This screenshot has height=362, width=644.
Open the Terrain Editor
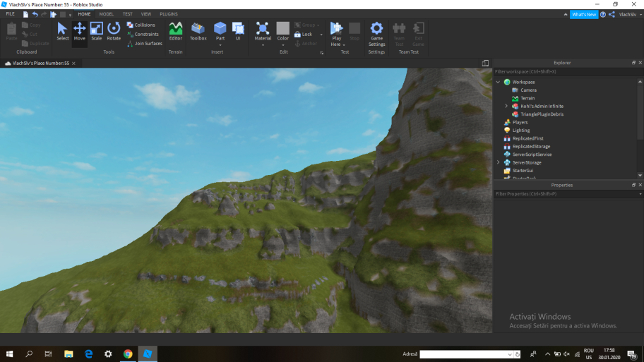tap(175, 31)
